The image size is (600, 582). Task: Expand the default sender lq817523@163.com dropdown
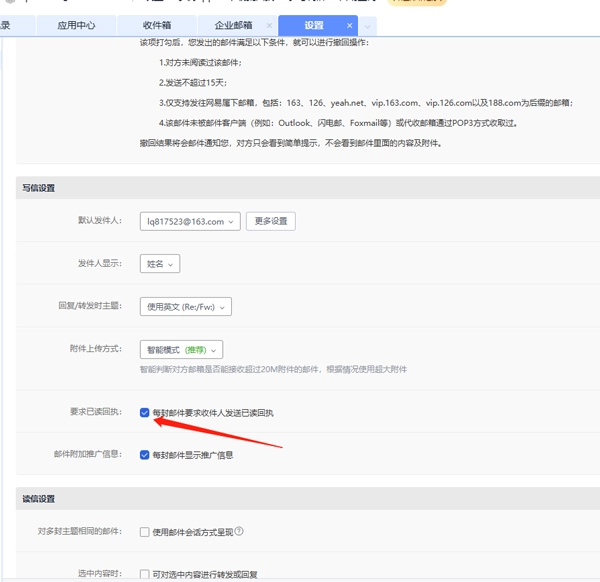tap(190, 221)
